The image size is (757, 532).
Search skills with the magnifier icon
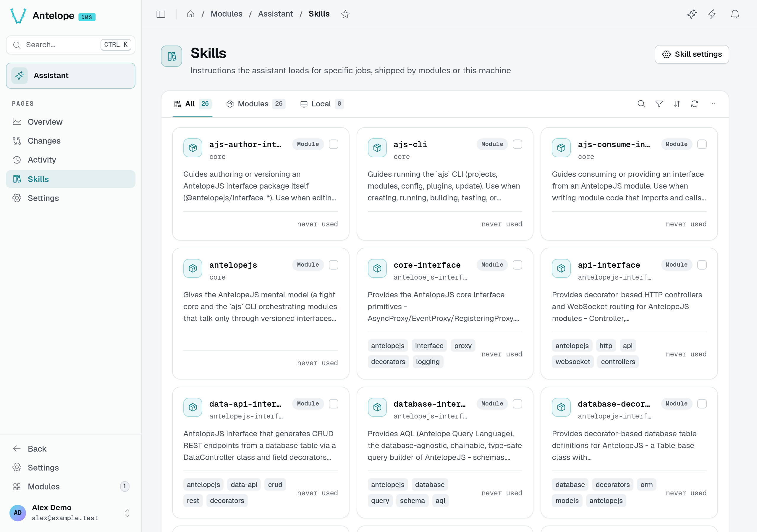(641, 104)
